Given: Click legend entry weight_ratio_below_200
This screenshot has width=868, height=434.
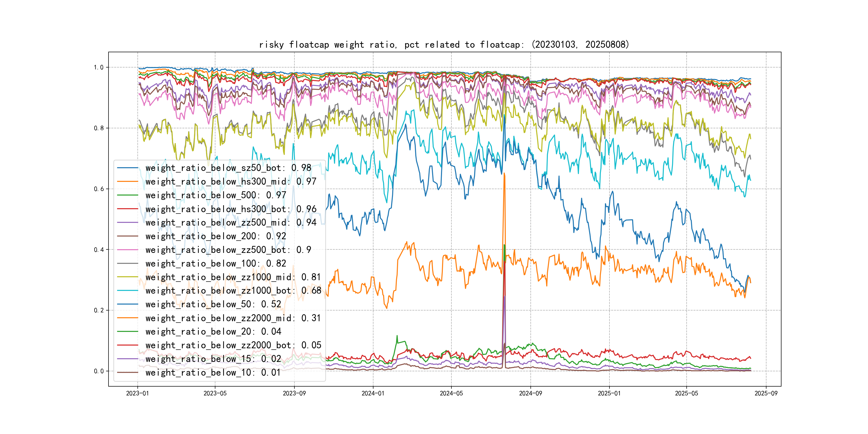Looking at the screenshot, I should pyautogui.click(x=216, y=236).
